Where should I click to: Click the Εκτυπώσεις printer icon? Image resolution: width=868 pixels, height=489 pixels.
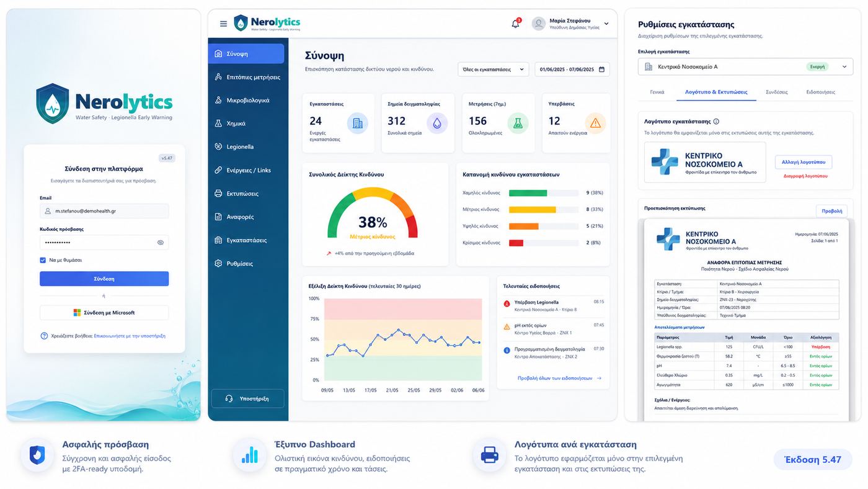click(x=218, y=194)
